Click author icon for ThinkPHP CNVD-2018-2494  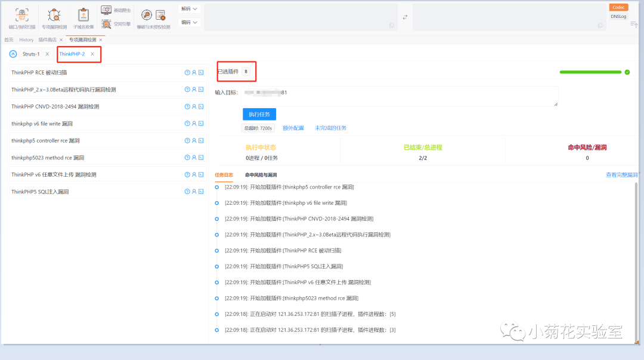194,106
